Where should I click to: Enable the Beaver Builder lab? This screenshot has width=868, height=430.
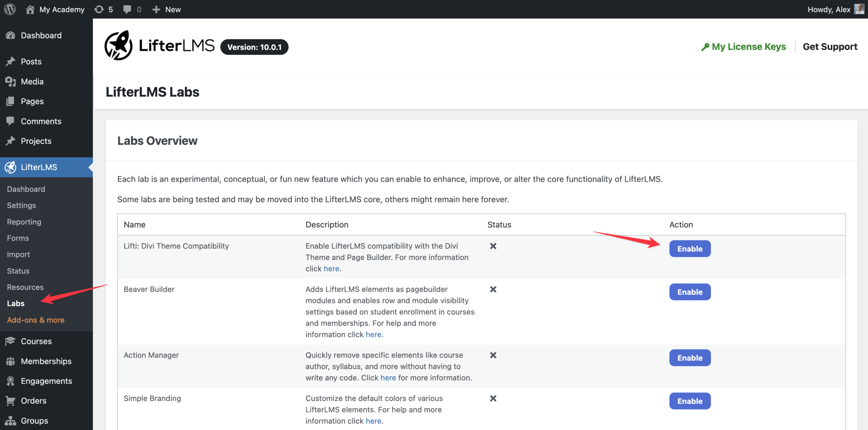tap(690, 292)
